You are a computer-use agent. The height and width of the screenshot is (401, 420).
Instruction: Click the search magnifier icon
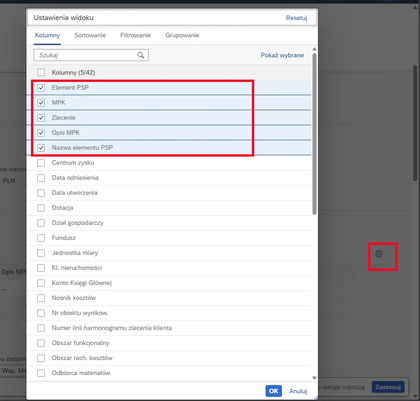[x=141, y=55]
